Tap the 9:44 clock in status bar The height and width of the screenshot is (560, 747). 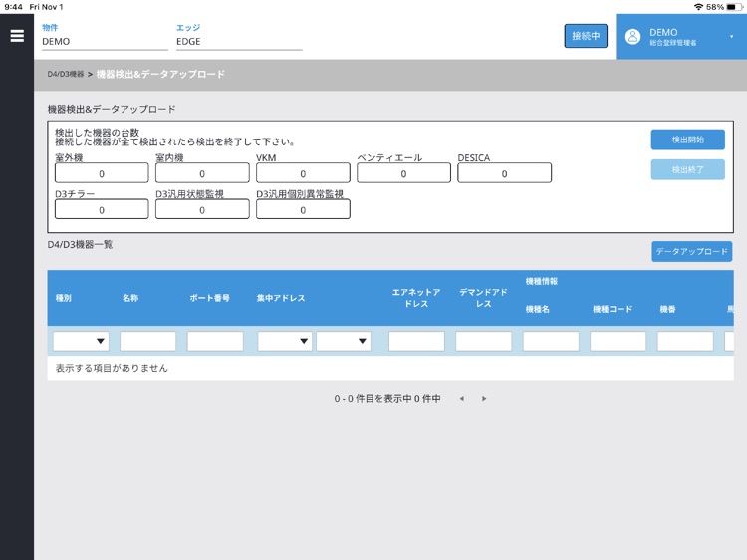pos(13,7)
